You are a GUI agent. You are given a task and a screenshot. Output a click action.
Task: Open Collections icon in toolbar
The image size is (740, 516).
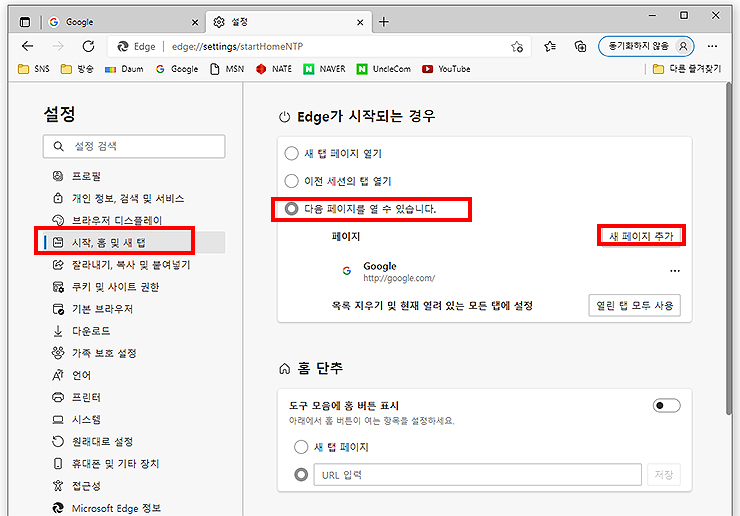point(580,46)
